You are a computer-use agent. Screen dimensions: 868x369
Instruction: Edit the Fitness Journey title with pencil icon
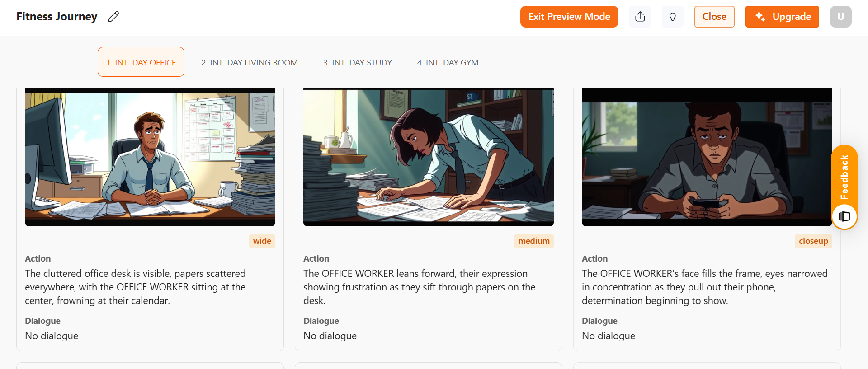click(113, 17)
